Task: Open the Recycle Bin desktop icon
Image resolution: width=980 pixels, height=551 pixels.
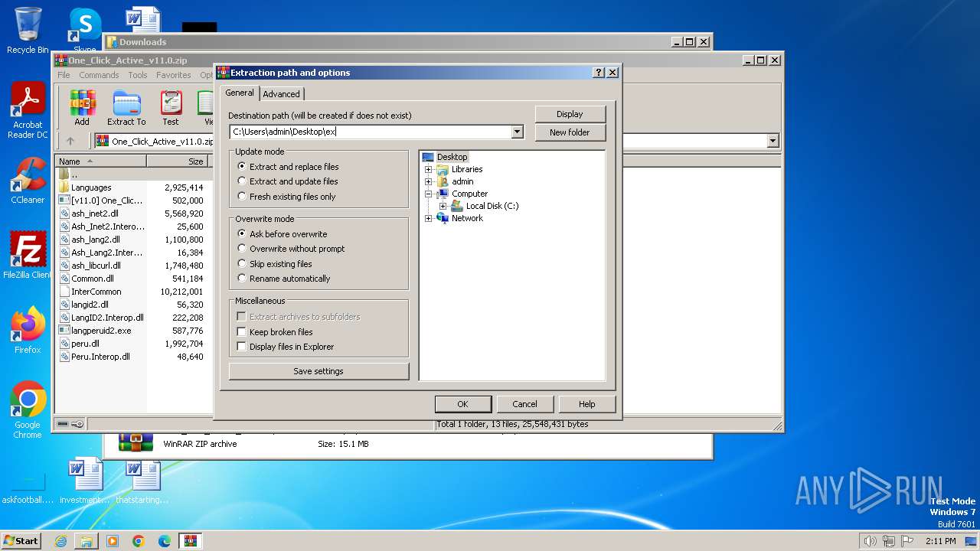Action: pyautogui.click(x=28, y=31)
